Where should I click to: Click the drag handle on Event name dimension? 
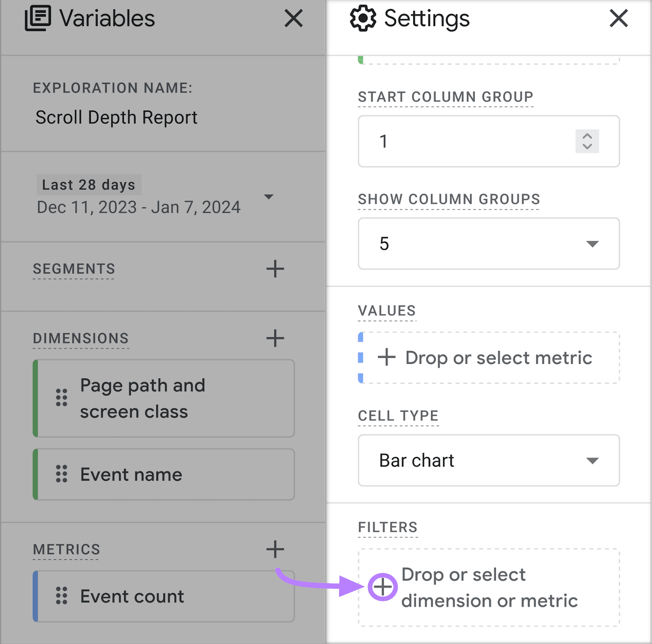click(x=61, y=474)
